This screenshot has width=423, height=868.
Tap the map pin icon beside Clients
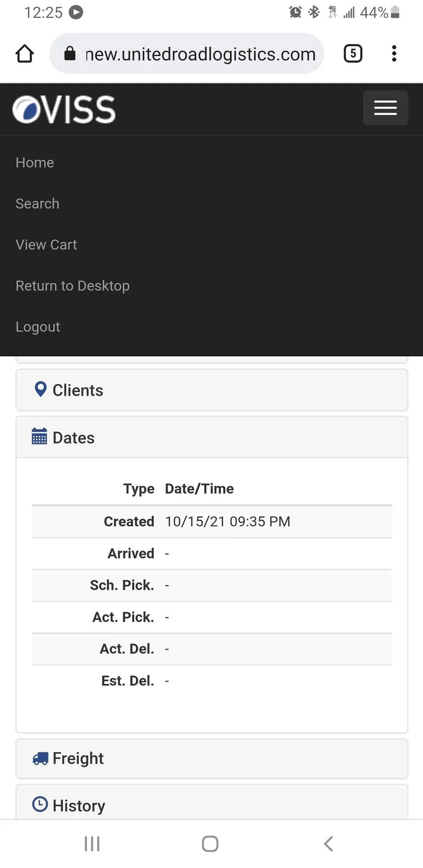41,389
